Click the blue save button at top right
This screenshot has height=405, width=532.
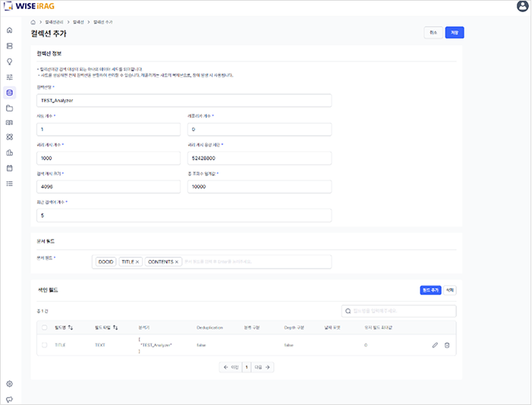[x=454, y=33]
